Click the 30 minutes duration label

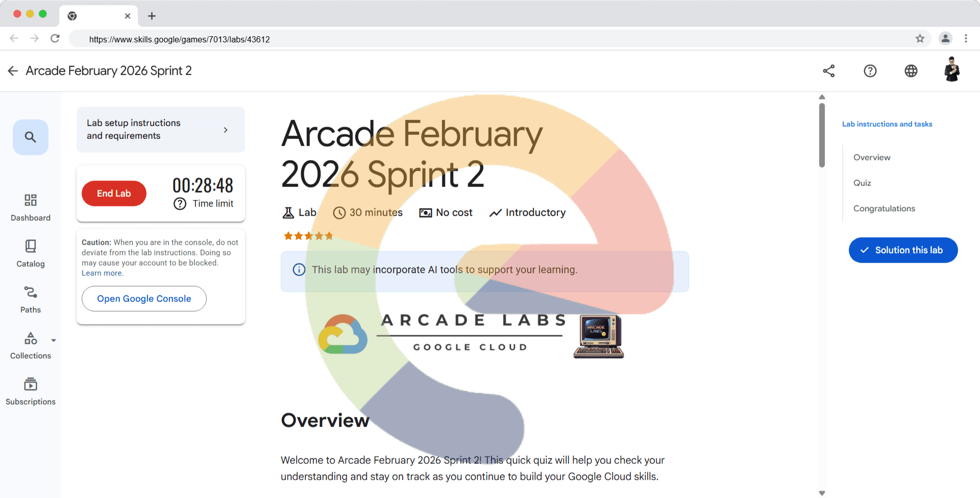[367, 212]
